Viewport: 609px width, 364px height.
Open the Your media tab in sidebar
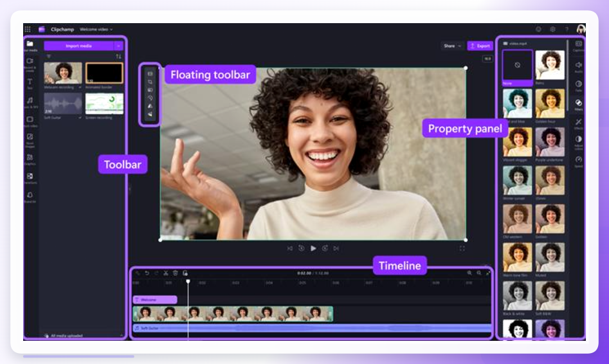(30, 46)
